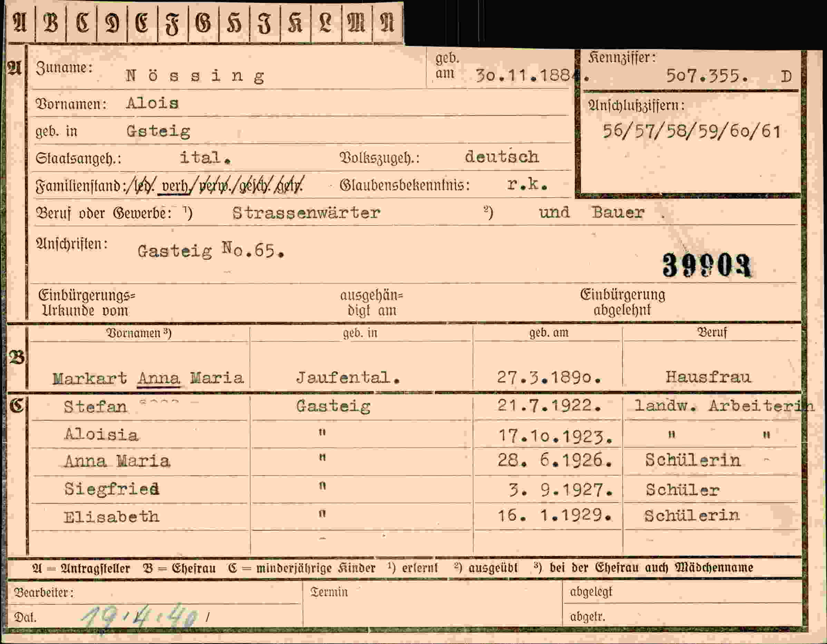The width and height of the screenshot is (827, 644).
Task: Click the 'abgelegt' field label
Action: click(x=591, y=592)
